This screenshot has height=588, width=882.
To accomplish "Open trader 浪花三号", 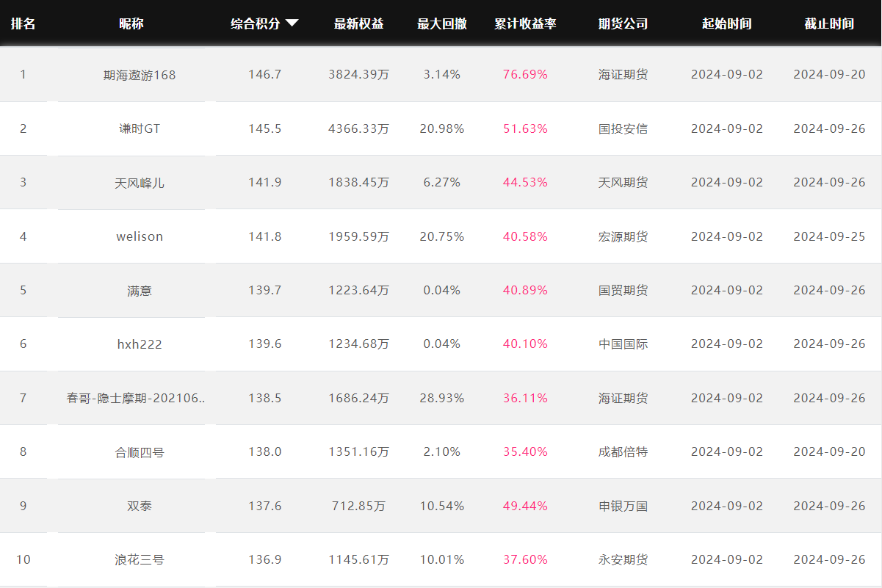I will coord(140,560).
